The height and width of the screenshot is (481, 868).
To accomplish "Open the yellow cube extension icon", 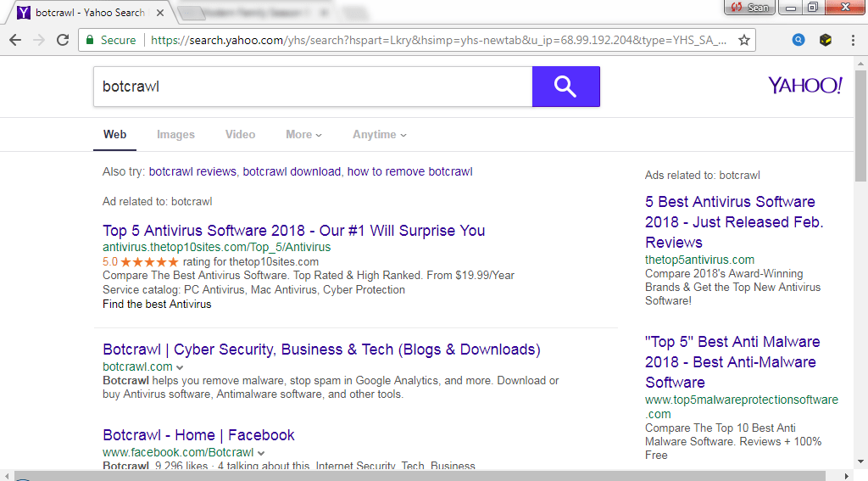I will [x=826, y=40].
